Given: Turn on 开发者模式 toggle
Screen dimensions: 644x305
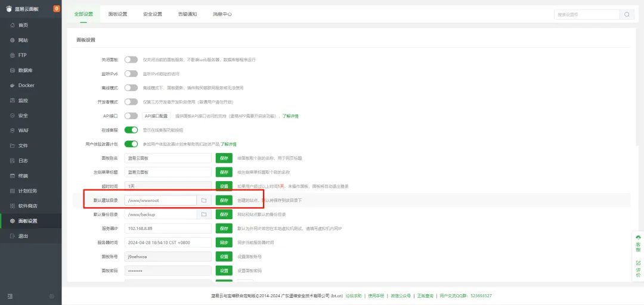Looking at the screenshot, I should click(x=131, y=102).
